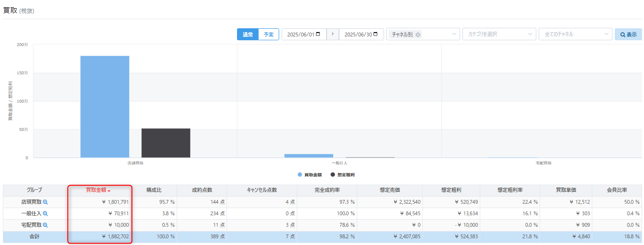Click the start date field 2025/06/01

[300, 35]
